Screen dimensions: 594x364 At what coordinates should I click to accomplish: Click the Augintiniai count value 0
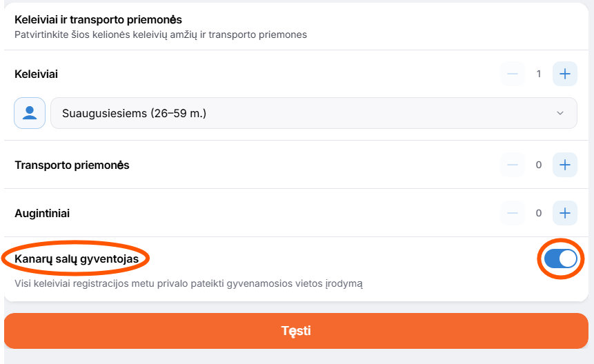[539, 213]
